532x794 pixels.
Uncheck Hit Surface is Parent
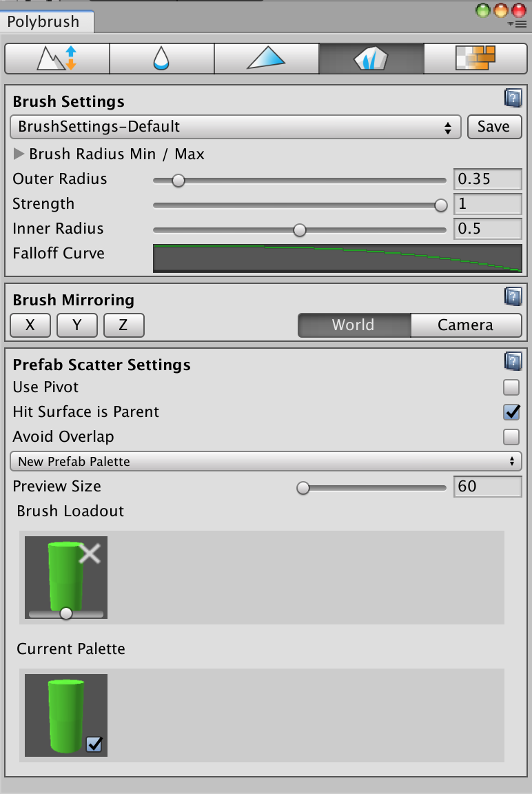[511, 411]
